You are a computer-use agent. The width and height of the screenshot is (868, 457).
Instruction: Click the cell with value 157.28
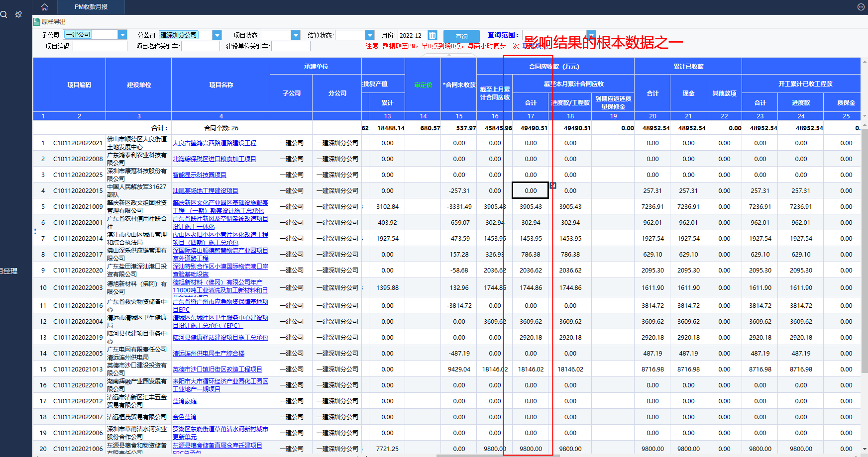coord(459,254)
